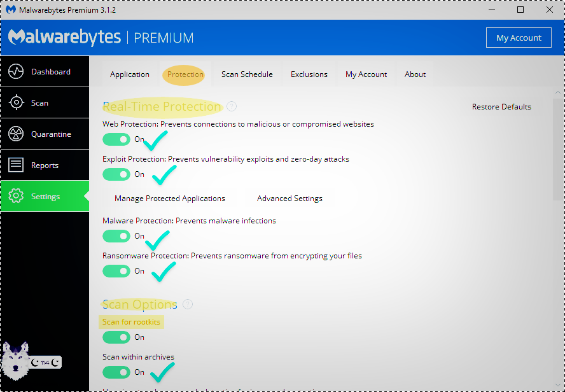The width and height of the screenshot is (565, 392).
Task: Switch off Ransomware Protection
Action: 116,271
